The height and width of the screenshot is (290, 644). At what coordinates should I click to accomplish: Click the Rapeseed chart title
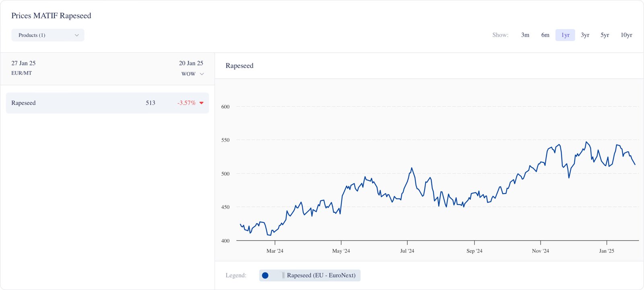click(239, 66)
